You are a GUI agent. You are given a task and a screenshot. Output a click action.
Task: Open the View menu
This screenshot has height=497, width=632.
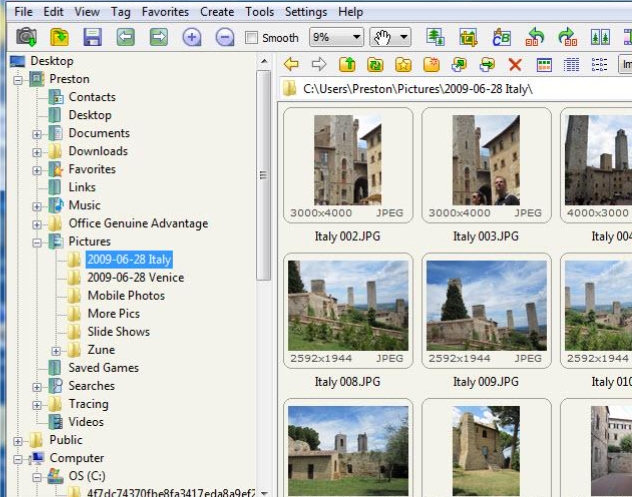(x=87, y=12)
